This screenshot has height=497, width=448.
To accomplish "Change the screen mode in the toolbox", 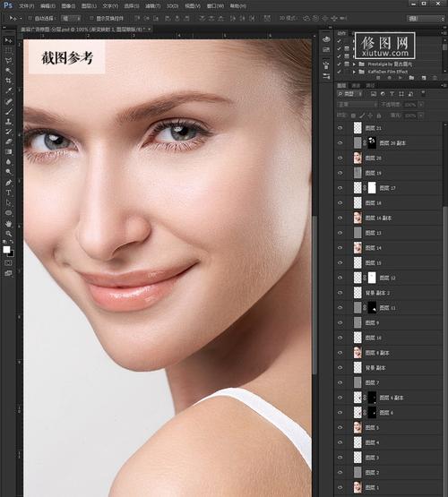I will (x=8, y=273).
